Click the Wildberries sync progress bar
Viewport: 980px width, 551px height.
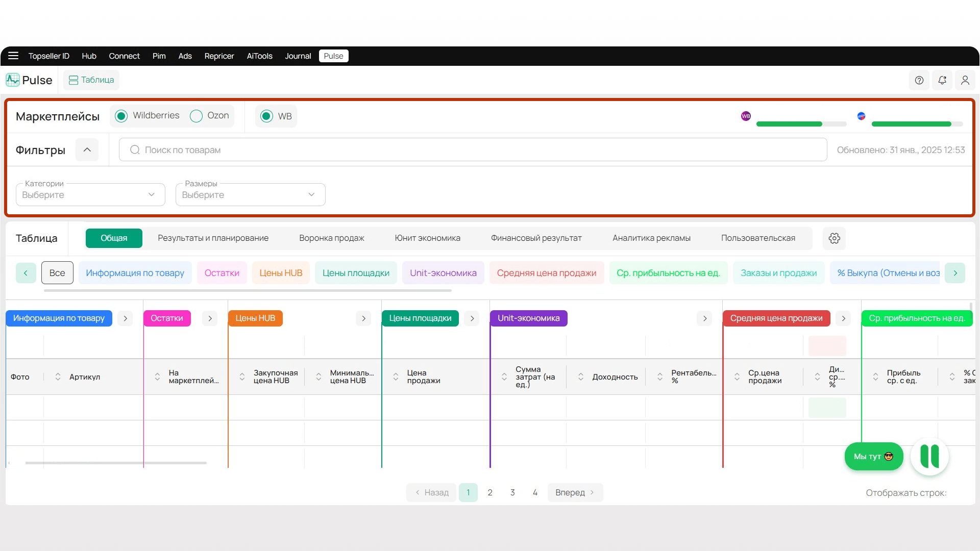pos(801,124)
